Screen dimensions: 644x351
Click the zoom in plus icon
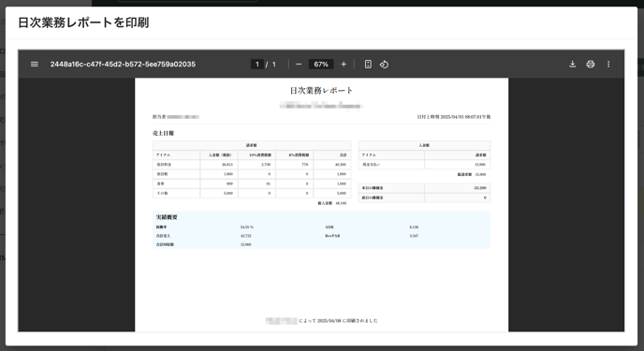[344, 64]
